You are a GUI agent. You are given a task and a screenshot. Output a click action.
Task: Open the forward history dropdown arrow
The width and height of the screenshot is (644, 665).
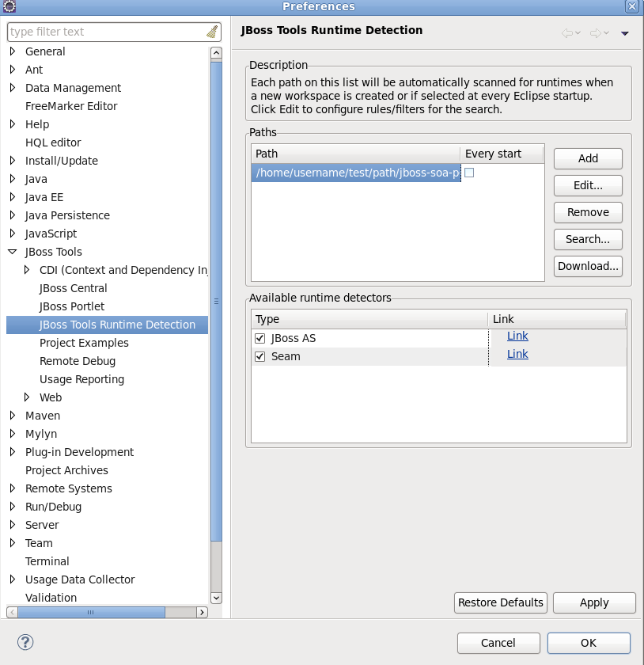click(607, 33)
